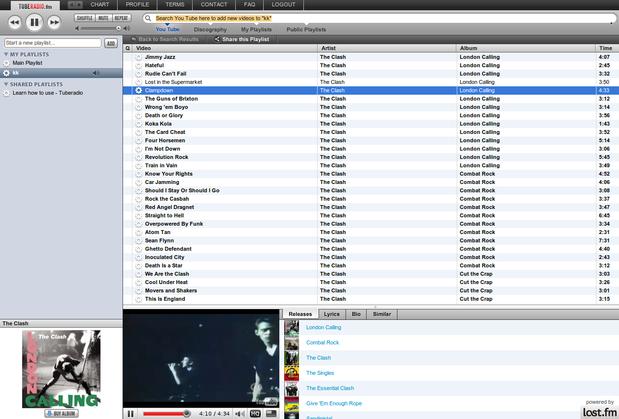Viewport: 619px width, 419px height.
Task: Toggle Shuffle mode
Action: 84,18
